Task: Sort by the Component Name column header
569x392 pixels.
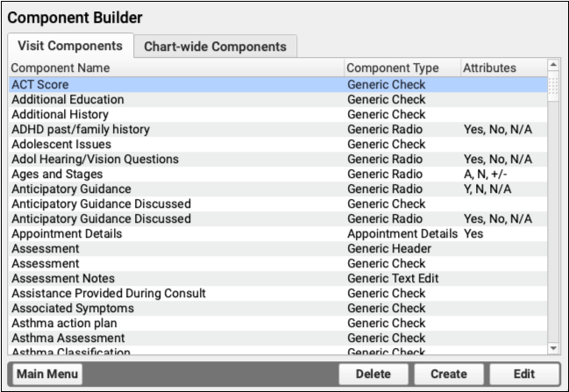Action: [175, 68]
